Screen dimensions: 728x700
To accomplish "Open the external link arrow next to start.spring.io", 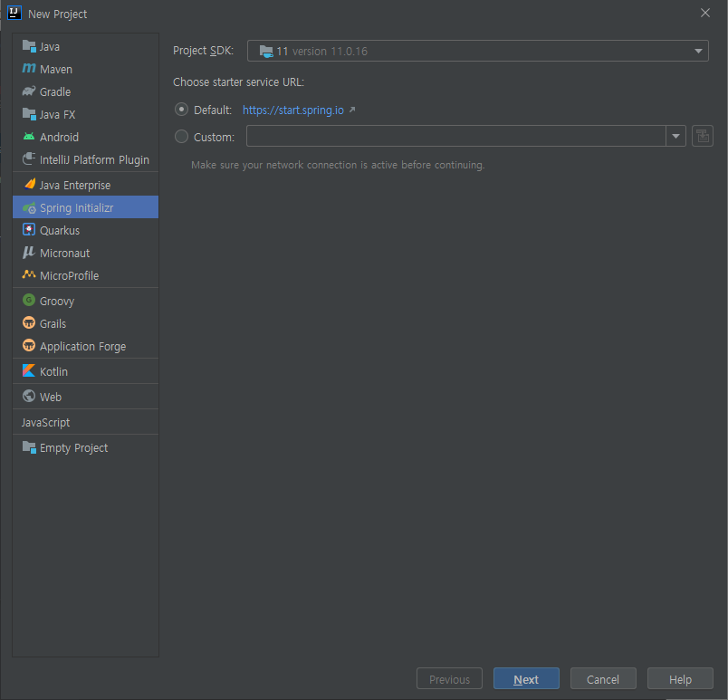I will (352, 110).
